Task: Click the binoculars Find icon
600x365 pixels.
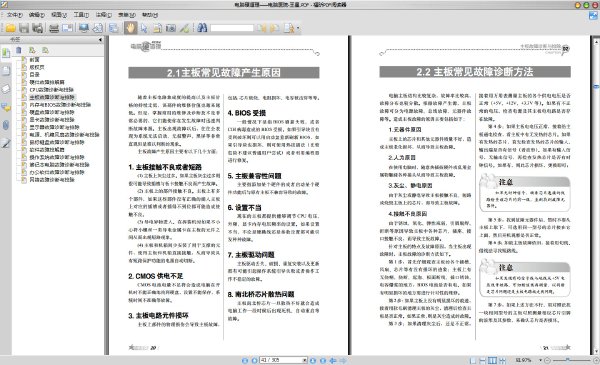Action: 202,28
